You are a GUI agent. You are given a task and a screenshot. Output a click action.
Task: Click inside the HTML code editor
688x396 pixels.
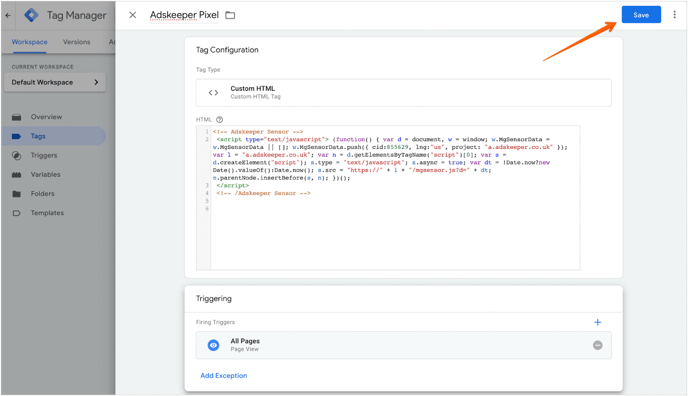(388, 198)
